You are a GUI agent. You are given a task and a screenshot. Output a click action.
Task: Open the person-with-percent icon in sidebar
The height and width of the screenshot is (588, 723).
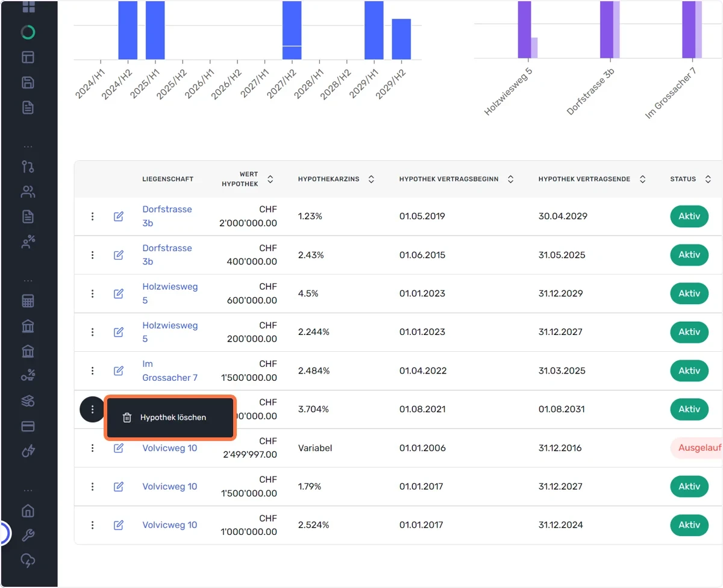[28, 242]
